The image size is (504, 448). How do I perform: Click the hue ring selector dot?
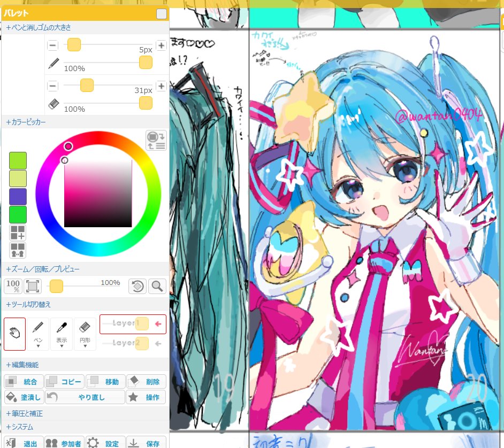point(68,146)
